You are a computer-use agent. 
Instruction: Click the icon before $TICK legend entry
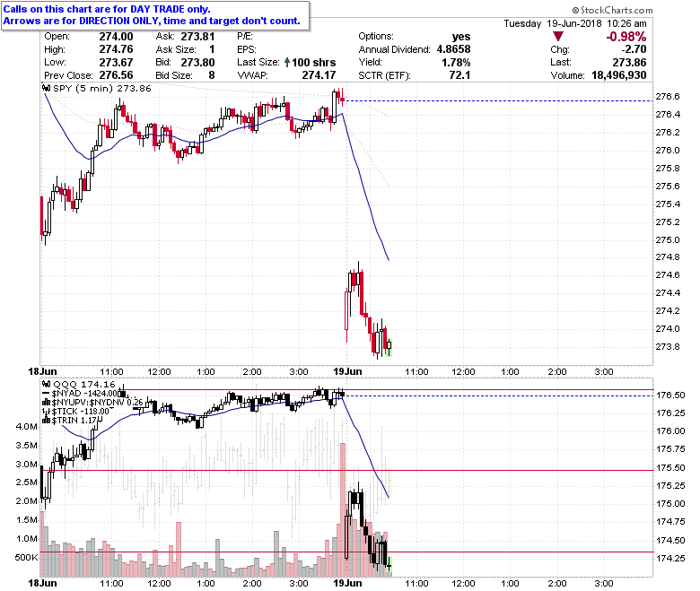click(x=46, y=412)
